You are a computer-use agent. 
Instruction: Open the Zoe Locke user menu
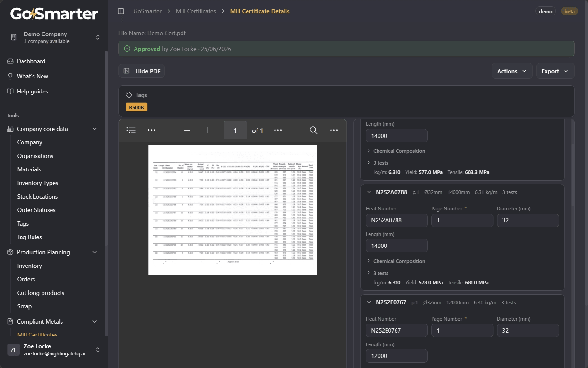coord(54,350)
